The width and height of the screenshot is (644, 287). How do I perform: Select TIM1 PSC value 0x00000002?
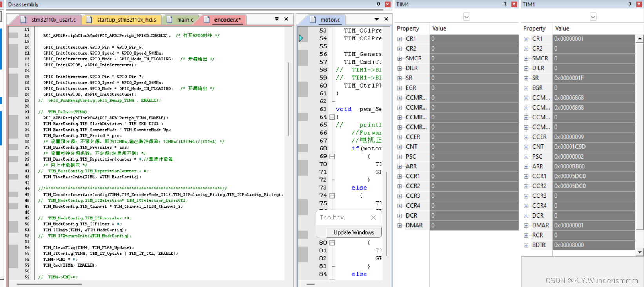[x=594, y=157]
